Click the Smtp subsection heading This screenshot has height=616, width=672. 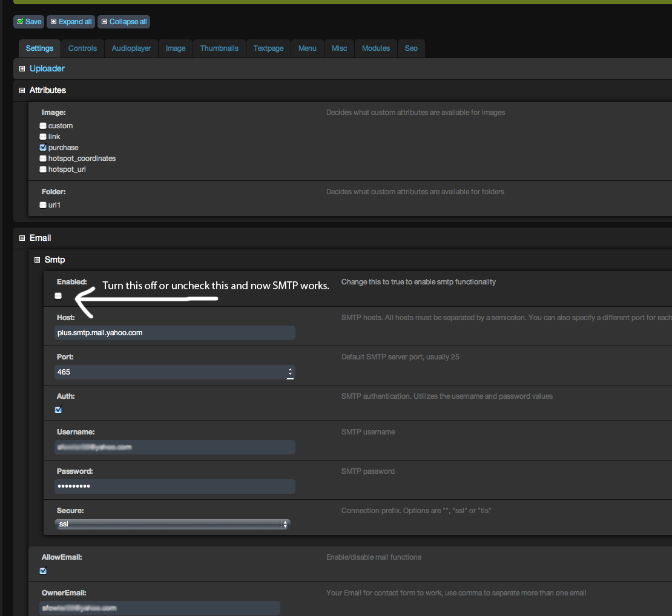tap(55, 260)
